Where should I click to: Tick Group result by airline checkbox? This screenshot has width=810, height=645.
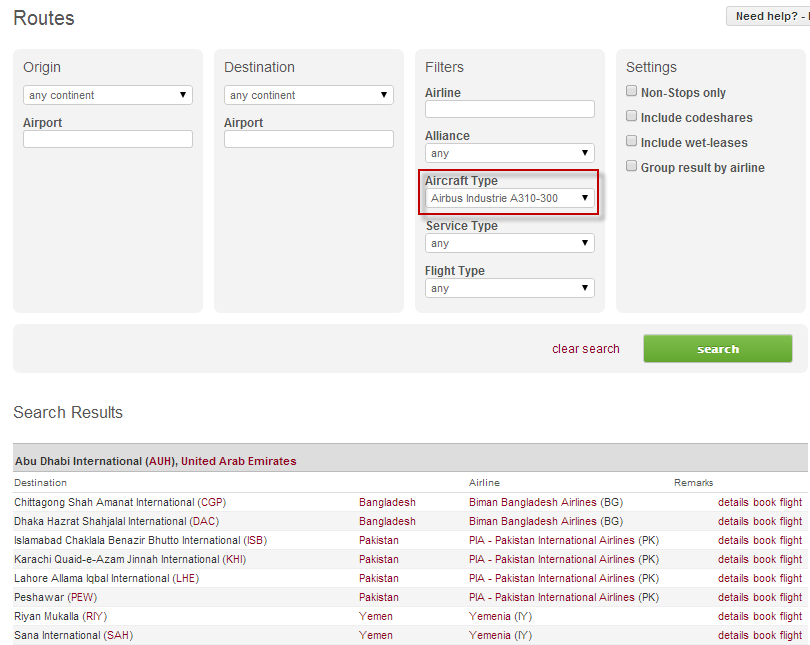point(632,166)
